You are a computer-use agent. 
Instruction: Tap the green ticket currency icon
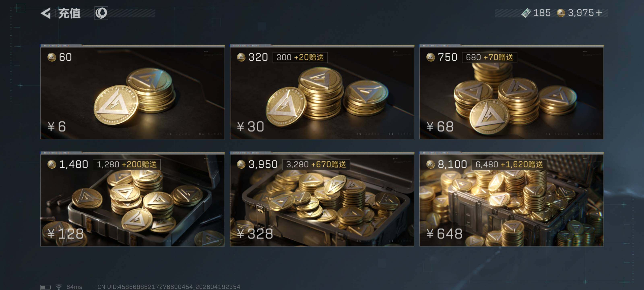526,13
